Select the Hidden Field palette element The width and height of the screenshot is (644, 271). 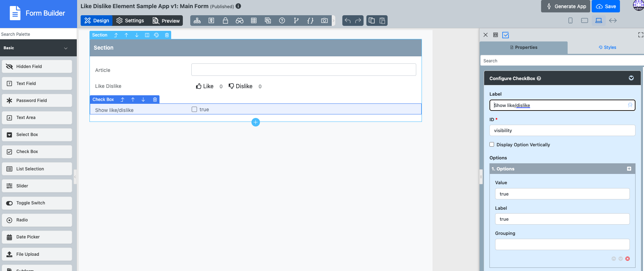[37, 66]
